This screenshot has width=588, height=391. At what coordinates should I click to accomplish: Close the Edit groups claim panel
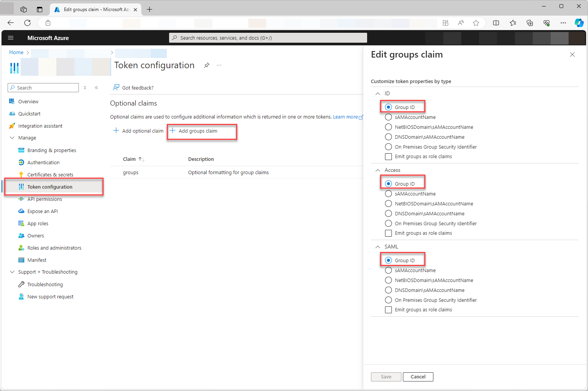(572, 54)
